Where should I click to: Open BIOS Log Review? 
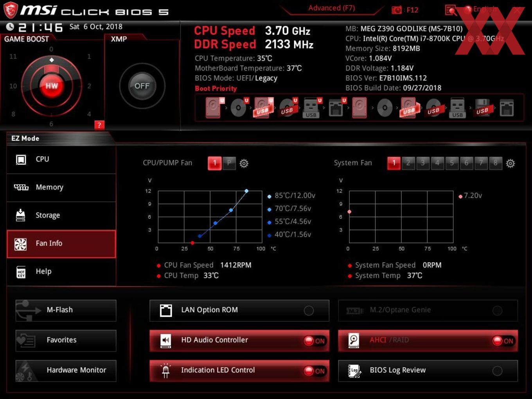click(428, 371)
